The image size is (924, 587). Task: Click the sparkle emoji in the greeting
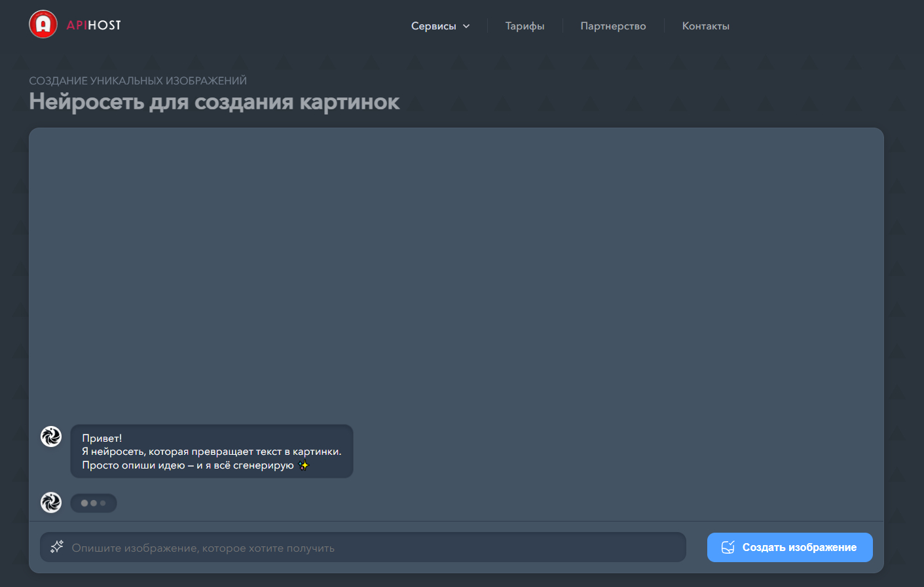(303, 465)
